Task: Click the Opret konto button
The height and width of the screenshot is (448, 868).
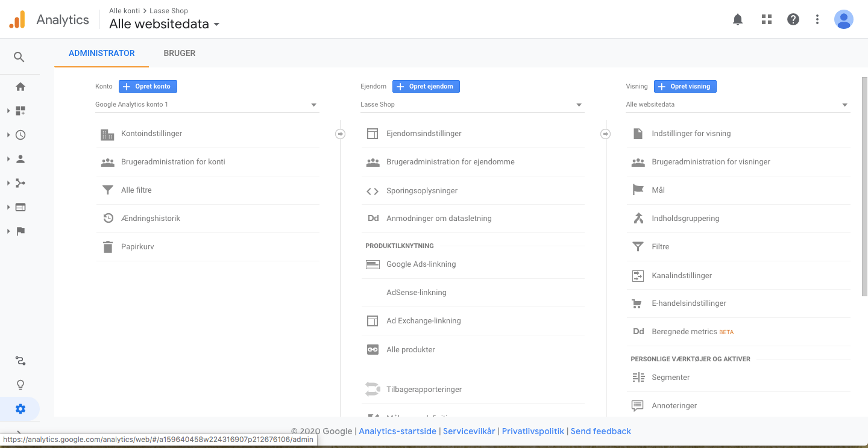Action: (x=148, y=87)
